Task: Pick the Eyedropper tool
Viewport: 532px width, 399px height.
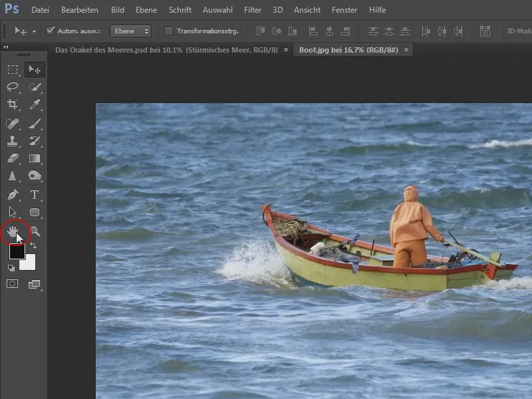Action: click(35, 104)
